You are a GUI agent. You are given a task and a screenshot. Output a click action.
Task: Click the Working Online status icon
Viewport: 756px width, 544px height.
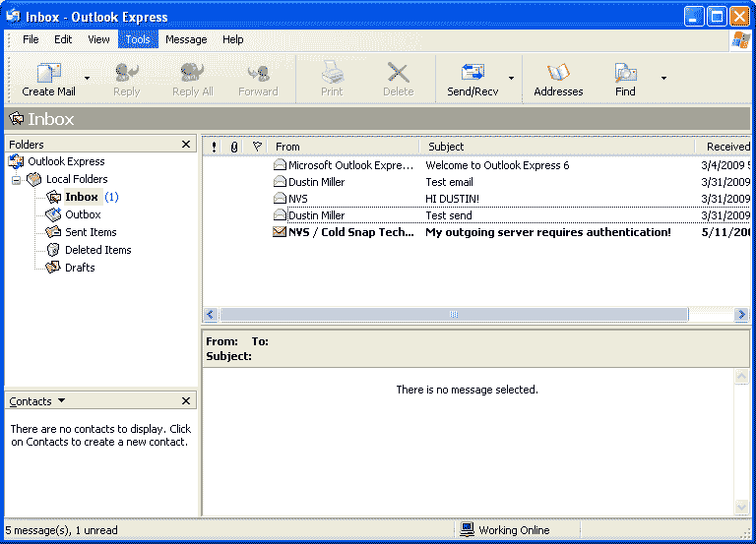click(467, 529)
